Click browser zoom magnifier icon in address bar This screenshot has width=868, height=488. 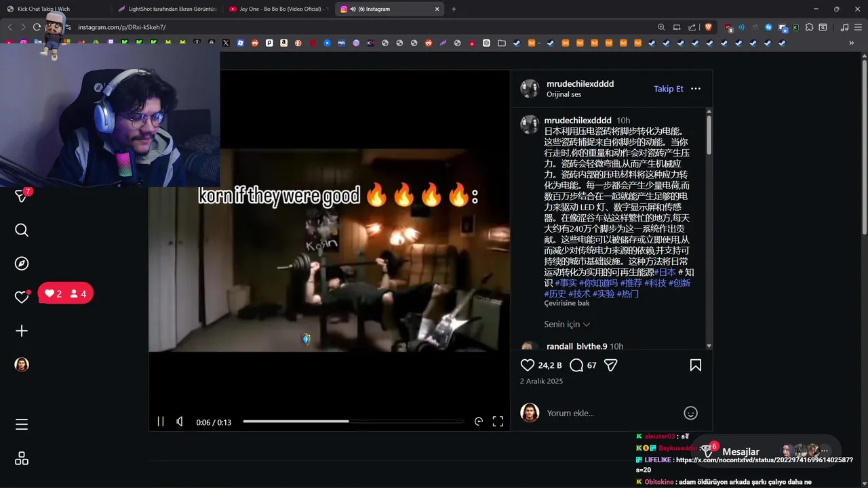point(661,27)
